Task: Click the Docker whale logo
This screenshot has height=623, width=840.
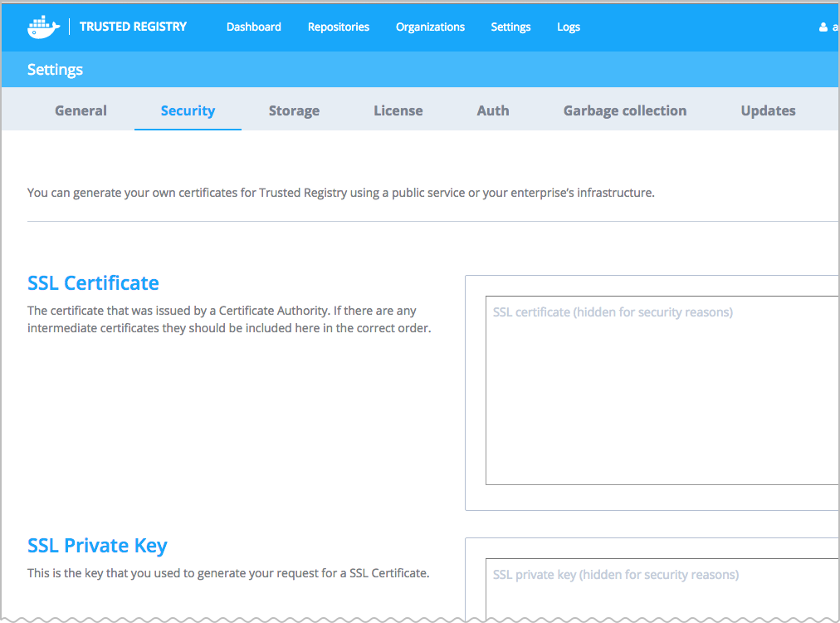Action: pos(44,27)
